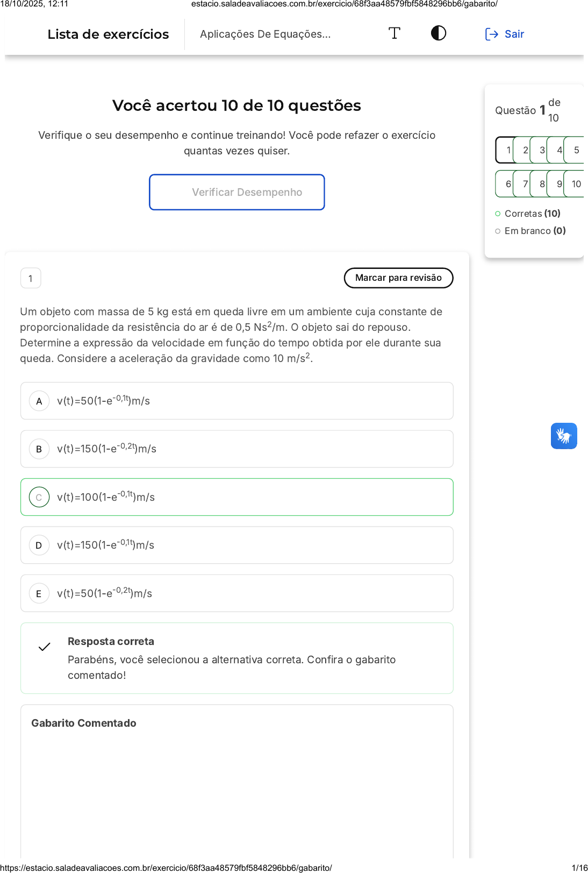The height and width of the screenshot is (873, 588).
Task: Click the Sair link text
Action: (514, 34)
